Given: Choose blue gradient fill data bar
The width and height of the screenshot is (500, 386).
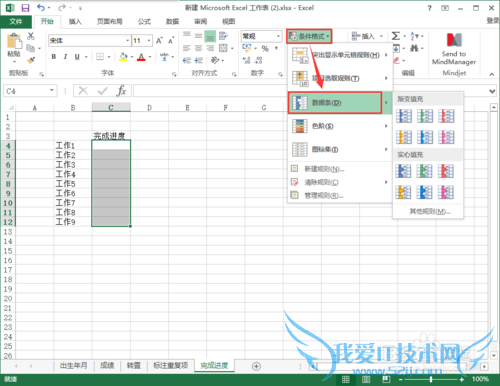Looking at the screenshot, I should point(404,116).
